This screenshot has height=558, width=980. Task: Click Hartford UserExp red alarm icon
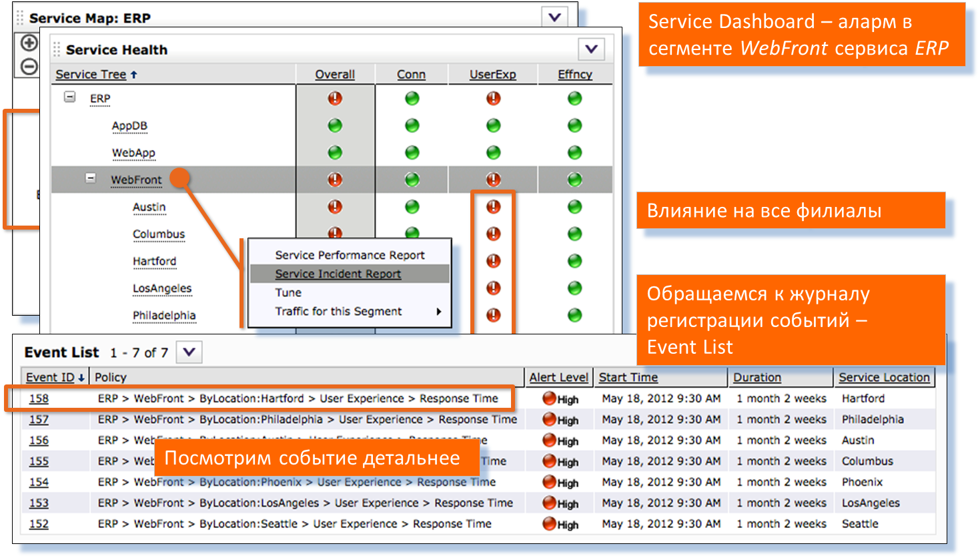(x=493, y=261)
